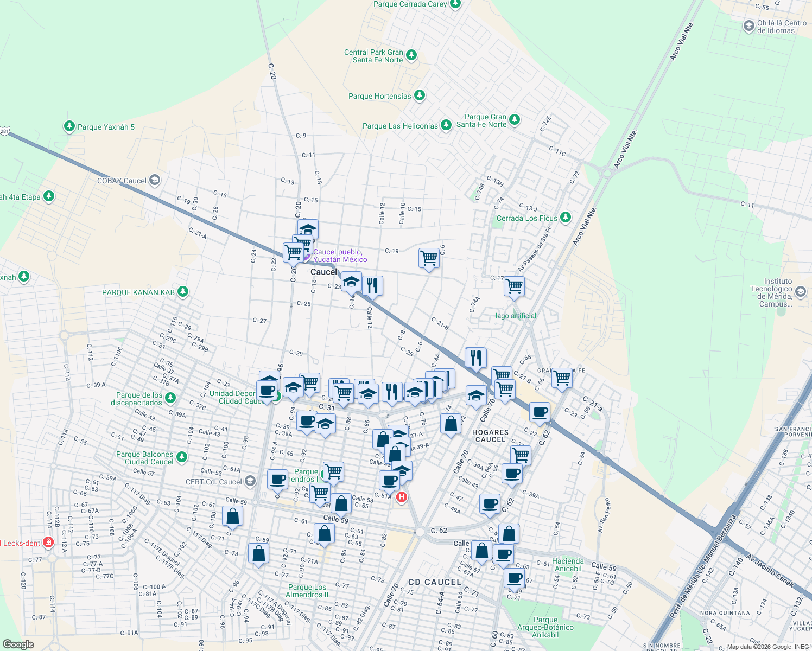Open the hospital H marker near Calle 51-A
Screen dimensions: 812x651
402,496
